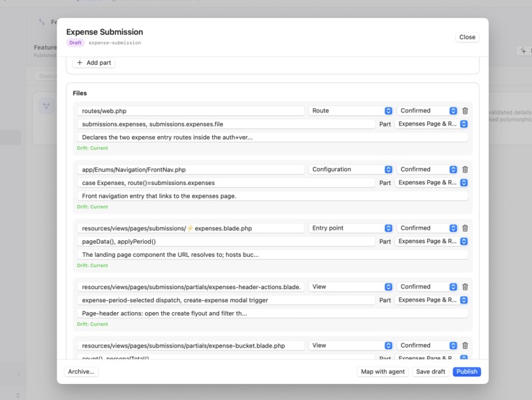
Task: Delete the FrontNav.php file entry
Action: click(x=465, y=170)
